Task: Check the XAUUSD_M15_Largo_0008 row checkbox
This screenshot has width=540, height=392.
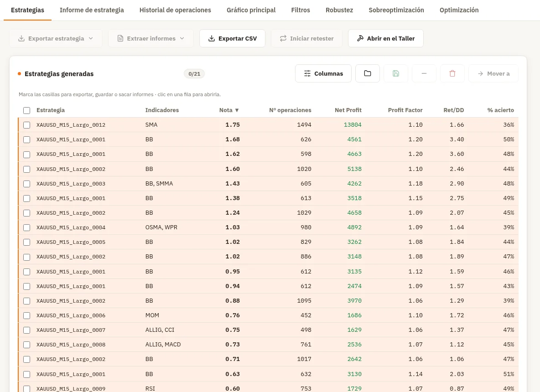Action: pos(26,345)
